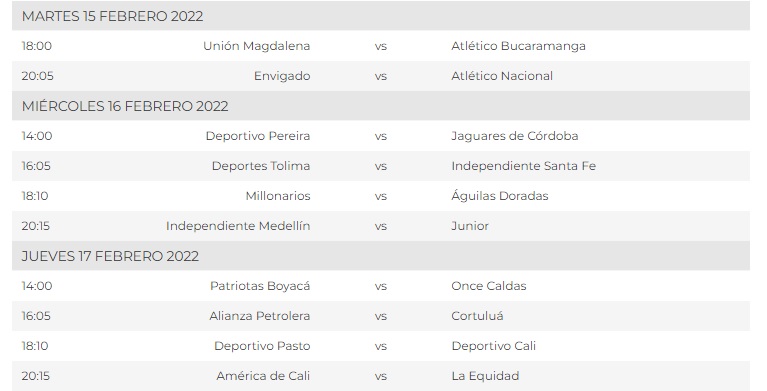
Task: Open Millonarios team entry
Action: point(278,196)
